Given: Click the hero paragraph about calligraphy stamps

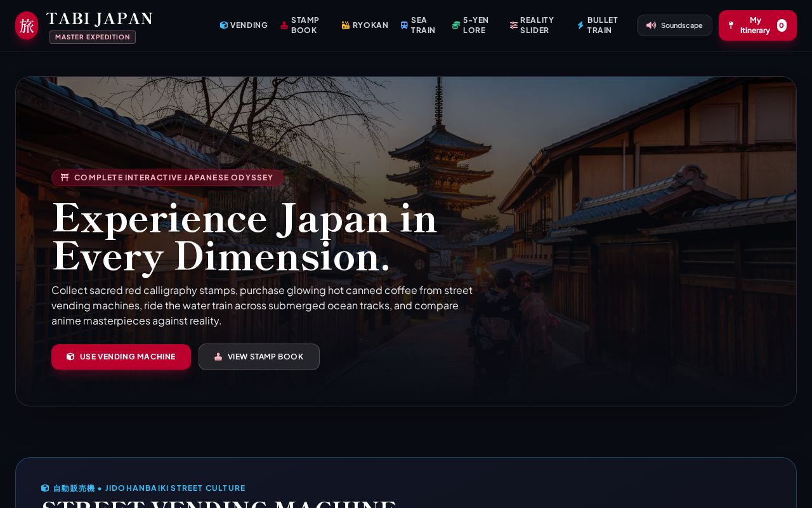Looking at the screenshot, I should pyautogui.click(x=262, y=305).
